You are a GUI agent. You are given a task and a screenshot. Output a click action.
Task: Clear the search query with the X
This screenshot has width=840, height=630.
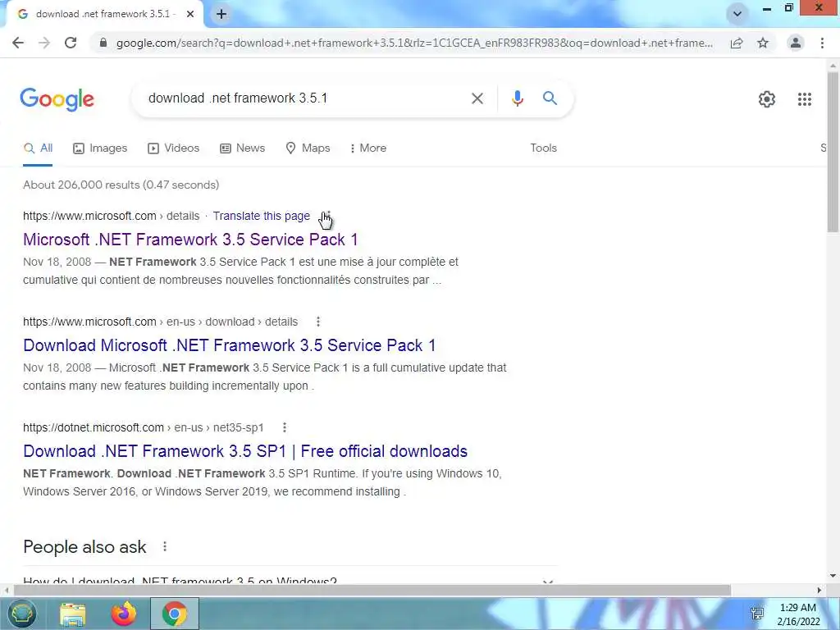477,98
